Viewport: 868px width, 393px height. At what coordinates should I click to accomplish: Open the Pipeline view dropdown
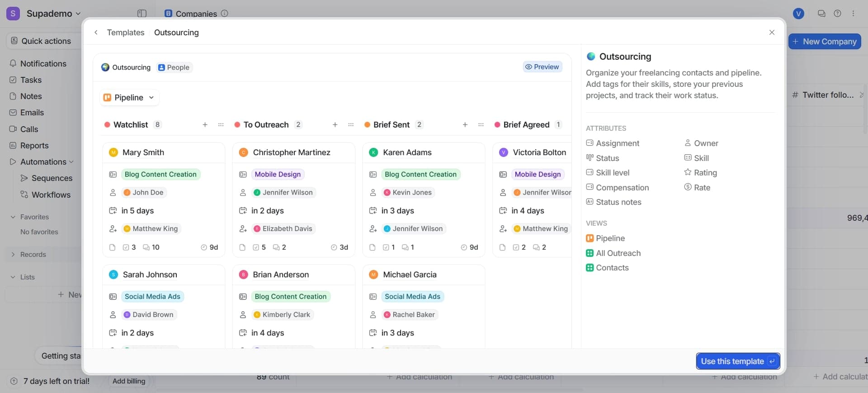(129, 98)
